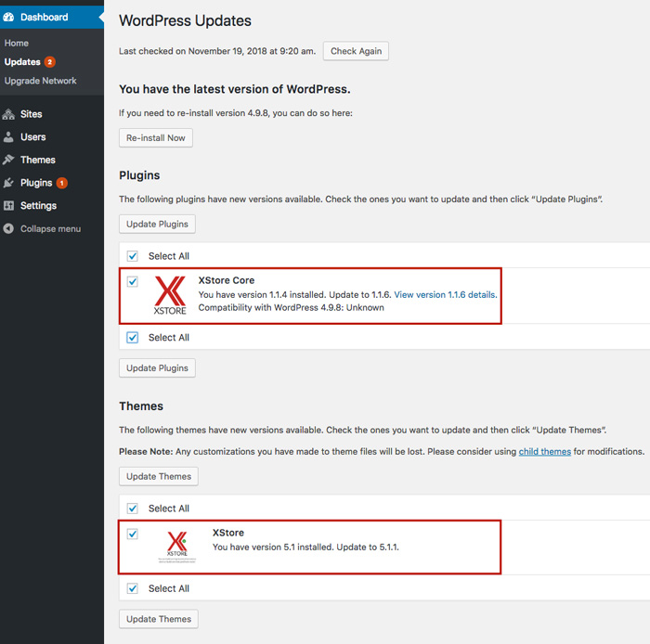Click the Re-install Now button
This screenshot has width=650, height=644.
[155, 137]
